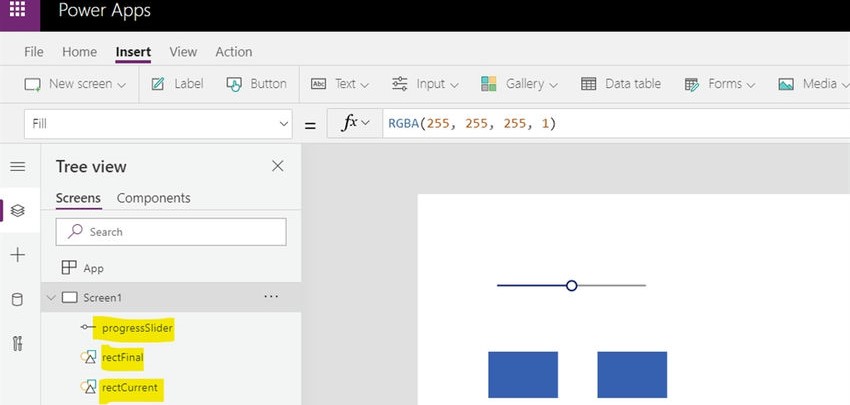Expand the Gallery dropdown arrow
Viewport: 850px width, 405px height.
tap(553, 85)
